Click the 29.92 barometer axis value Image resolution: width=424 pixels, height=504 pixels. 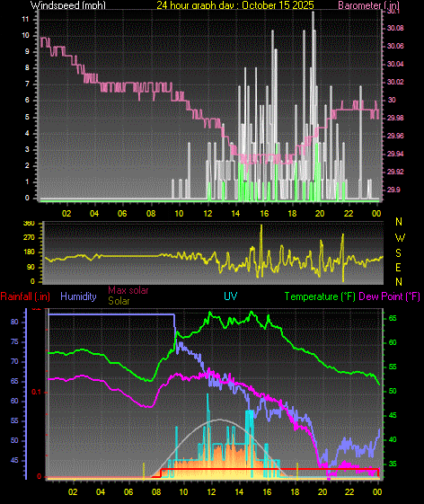(x=395, y=172)
